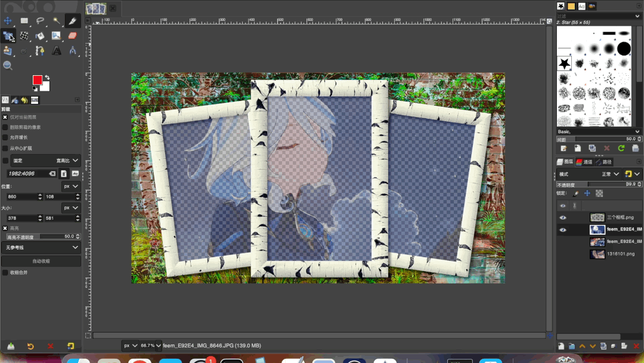Select the Measure compass tool
This screenshot has height=363, width=644.
[x=72, y=51]
